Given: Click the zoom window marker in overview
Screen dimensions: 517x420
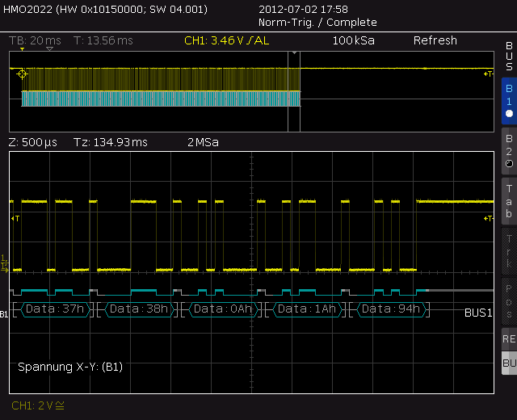Looking at the screenshot, I should click(x=294, y=91).
